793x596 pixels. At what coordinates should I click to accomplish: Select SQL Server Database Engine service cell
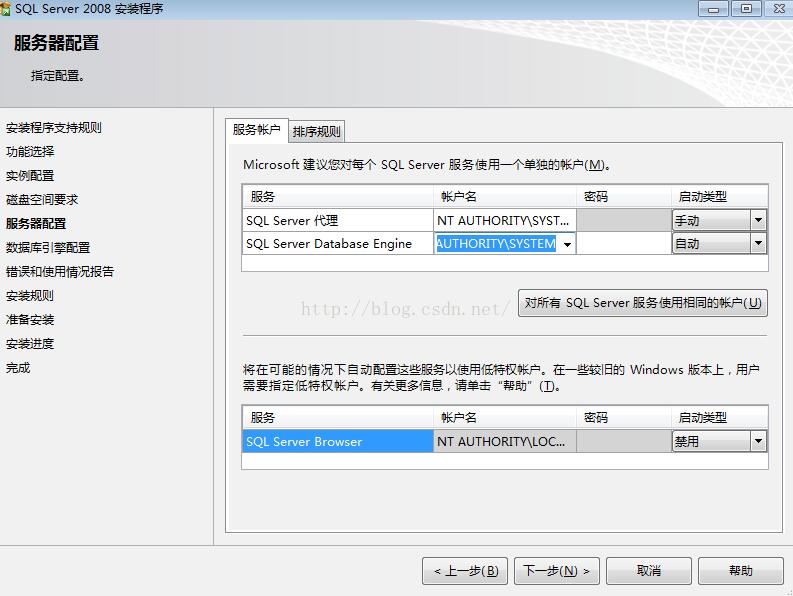[x=338, y=244]
